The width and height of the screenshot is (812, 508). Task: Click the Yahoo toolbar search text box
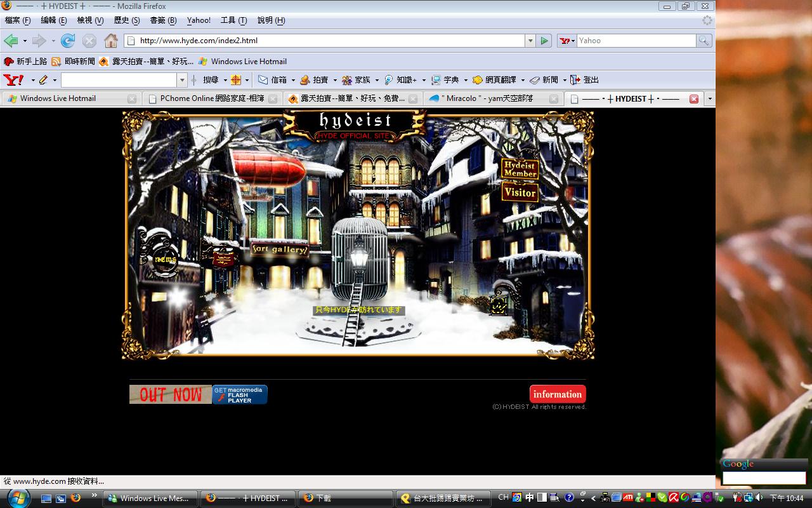coord(119,80)
